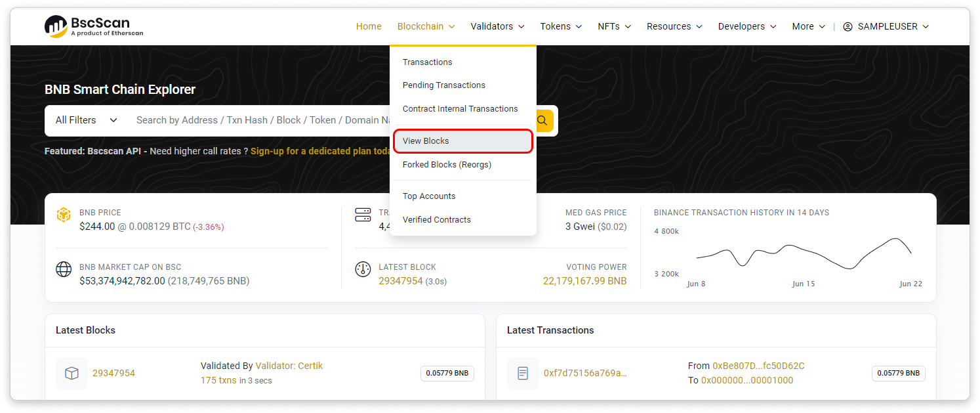The height and width of the screenshot is (413, 980).
Task: Click the BscScan logo icon
Action: point(56,26)
